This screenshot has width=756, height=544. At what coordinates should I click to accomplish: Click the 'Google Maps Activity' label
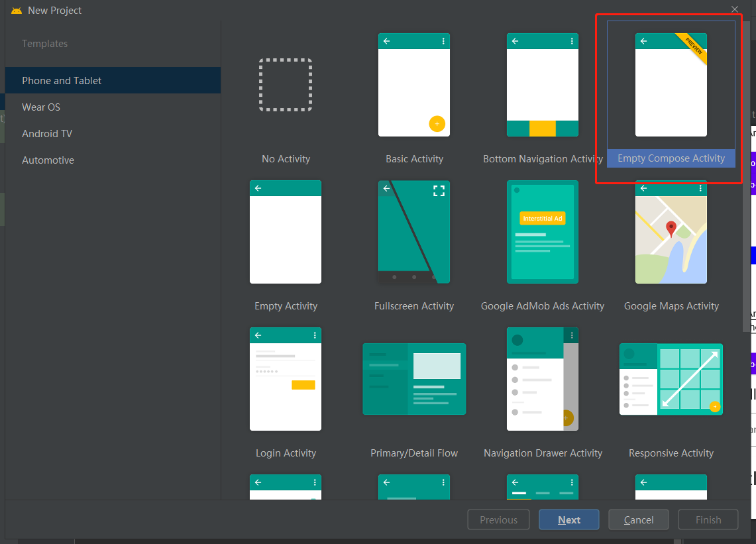pyautogui.click(x=671, y=305)
